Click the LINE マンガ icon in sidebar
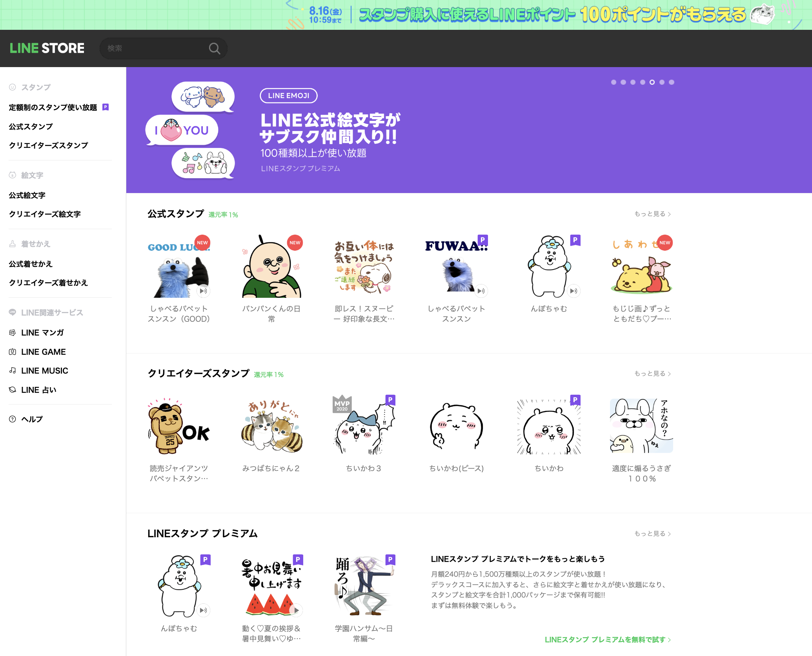This screenshot has height=656, width=812. pyautogui.click(x=13, y=333)
